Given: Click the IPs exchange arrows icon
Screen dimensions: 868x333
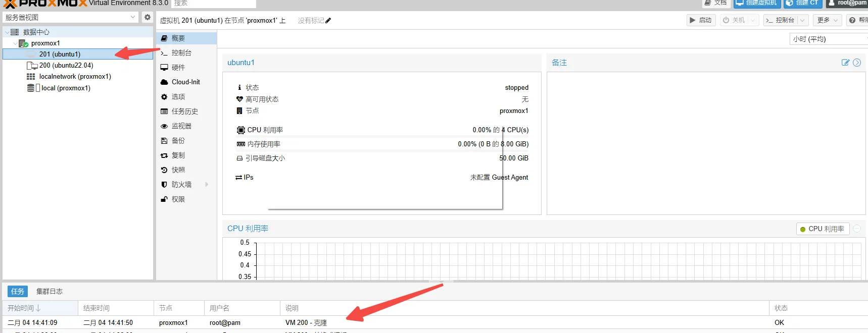Looking at the screenshot, I should click(239, 178).
